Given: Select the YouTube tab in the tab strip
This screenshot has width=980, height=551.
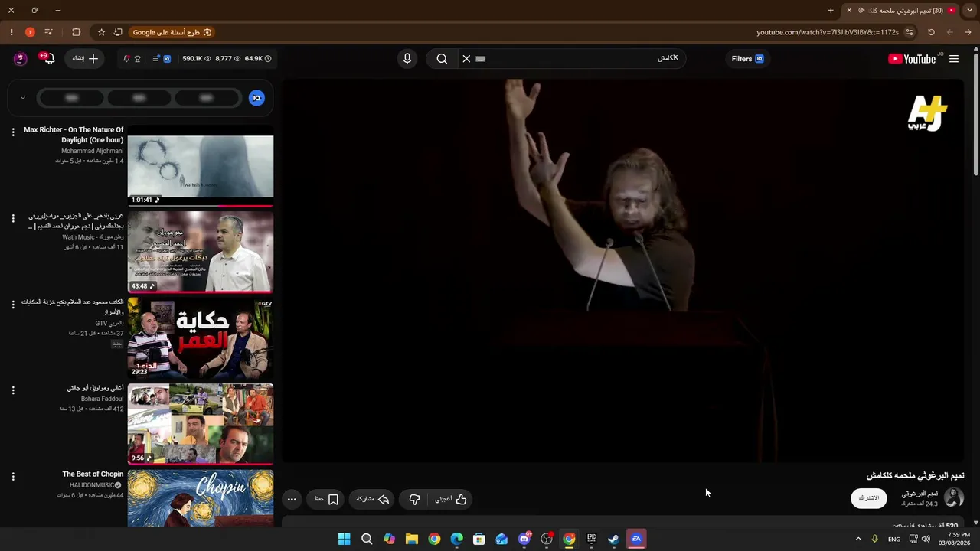Looking at the screenshot, I should coord(901,11).
